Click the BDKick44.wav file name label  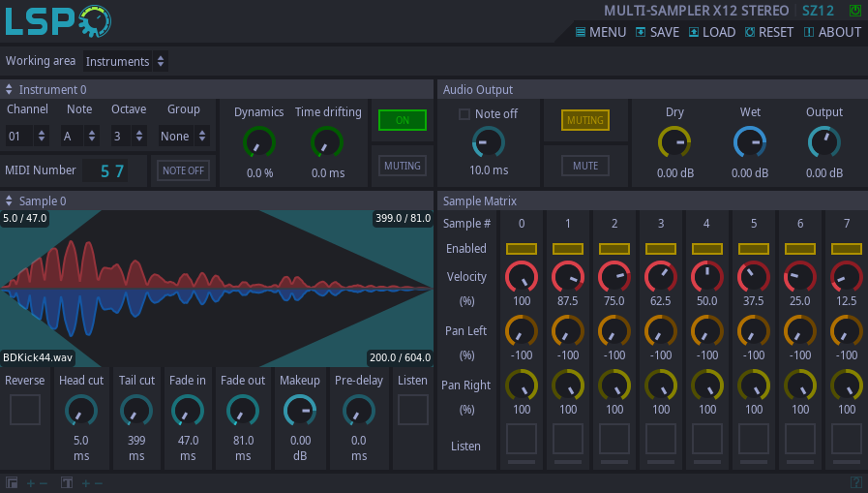tap(38, 357)
